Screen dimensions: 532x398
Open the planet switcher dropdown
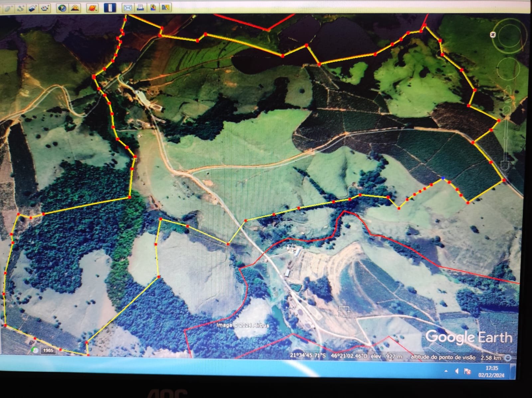(92, 8)
